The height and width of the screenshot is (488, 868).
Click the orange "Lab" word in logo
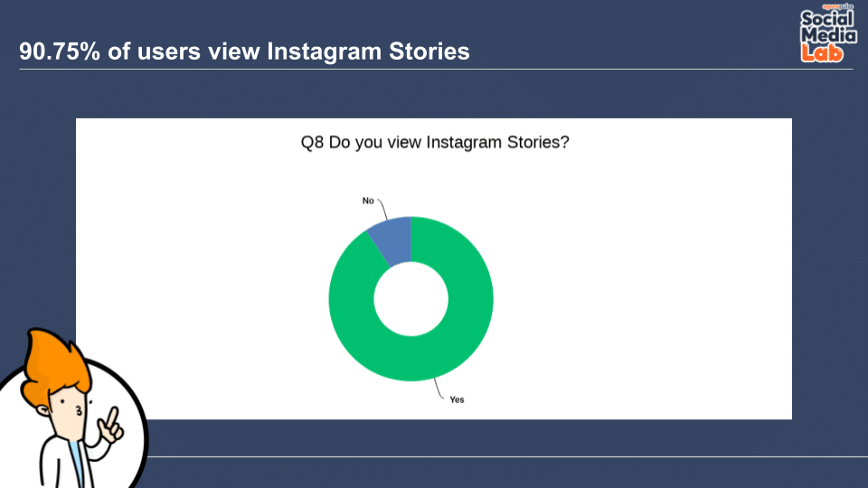pos(822,53)
